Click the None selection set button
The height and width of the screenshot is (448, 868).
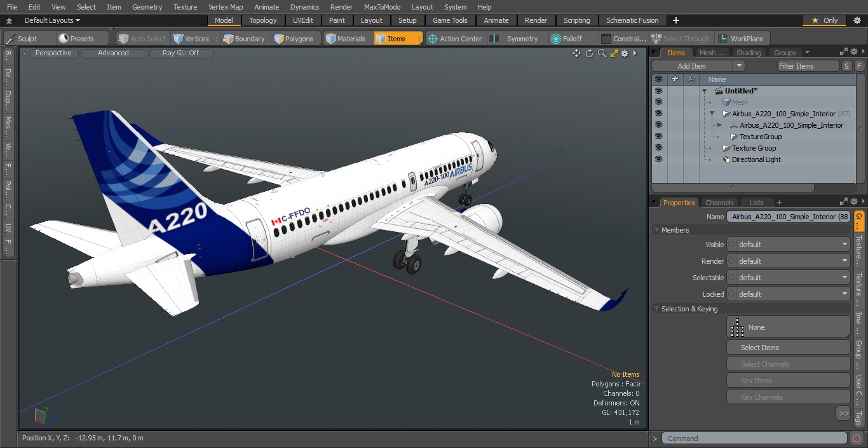click(788, 327)
